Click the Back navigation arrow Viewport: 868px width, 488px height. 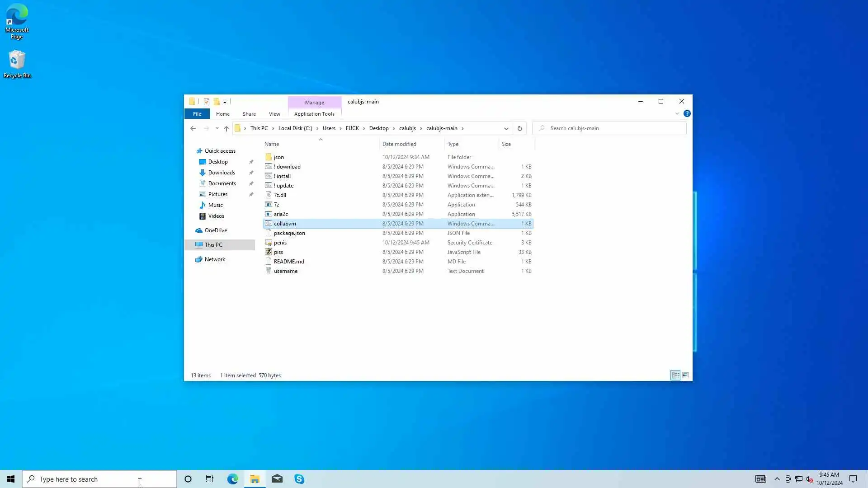(193, 128)
